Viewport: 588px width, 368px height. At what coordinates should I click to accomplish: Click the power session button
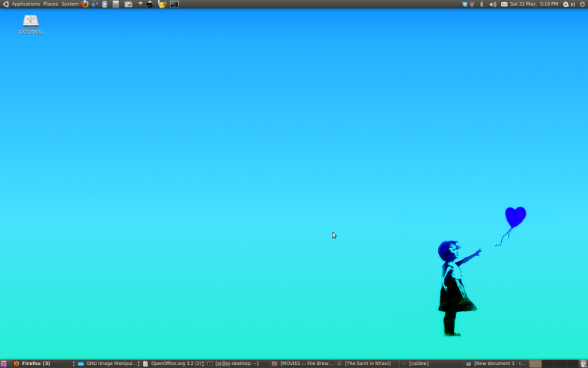coord(582,4)
